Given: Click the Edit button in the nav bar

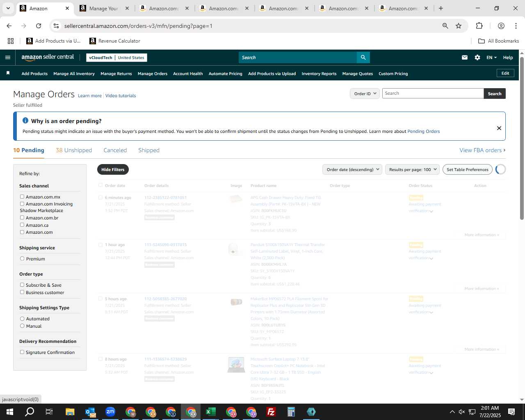Looking at the screenshot, I should coord(505,73).
